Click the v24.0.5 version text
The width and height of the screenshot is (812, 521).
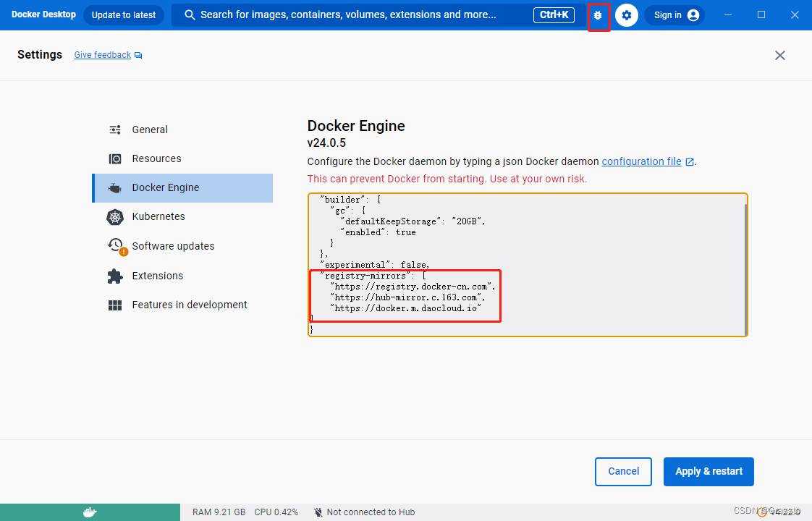[327, 143]
